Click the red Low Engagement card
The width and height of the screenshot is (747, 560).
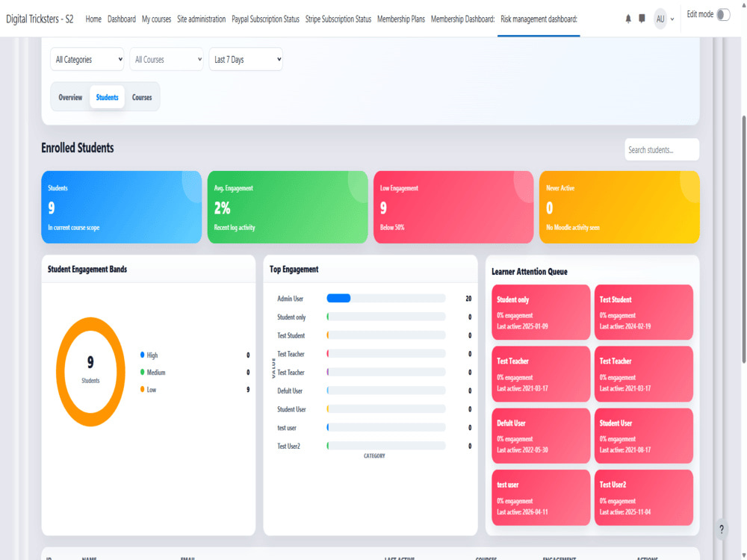click(x=453, y=207)
